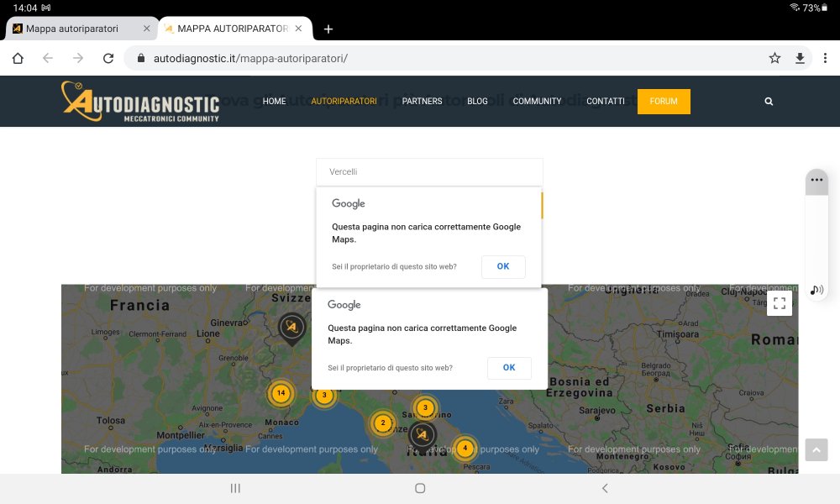Open a new browser tab
Image resolution: width=840 pixels, height=504 pixels.
pos(328,29)
